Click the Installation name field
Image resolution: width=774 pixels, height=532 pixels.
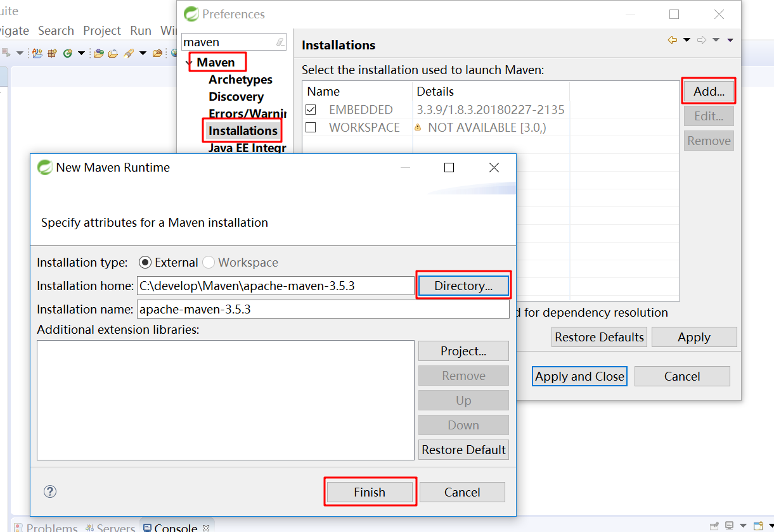coord(323,309)
